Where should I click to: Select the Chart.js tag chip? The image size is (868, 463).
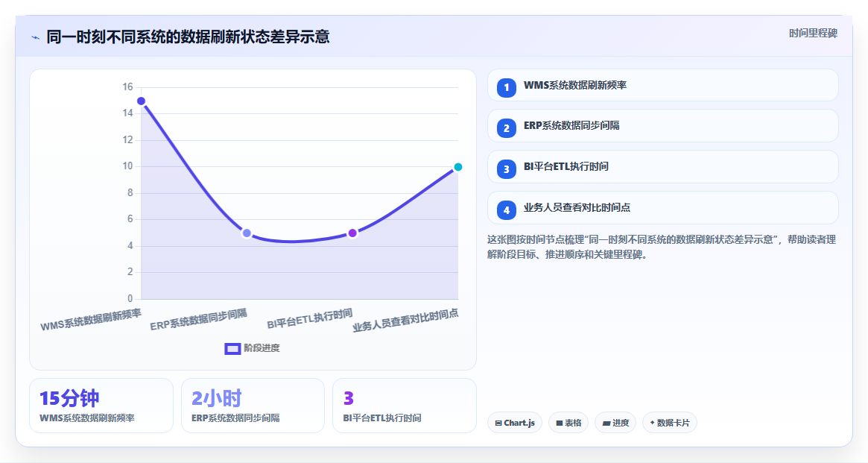[515, 423]
